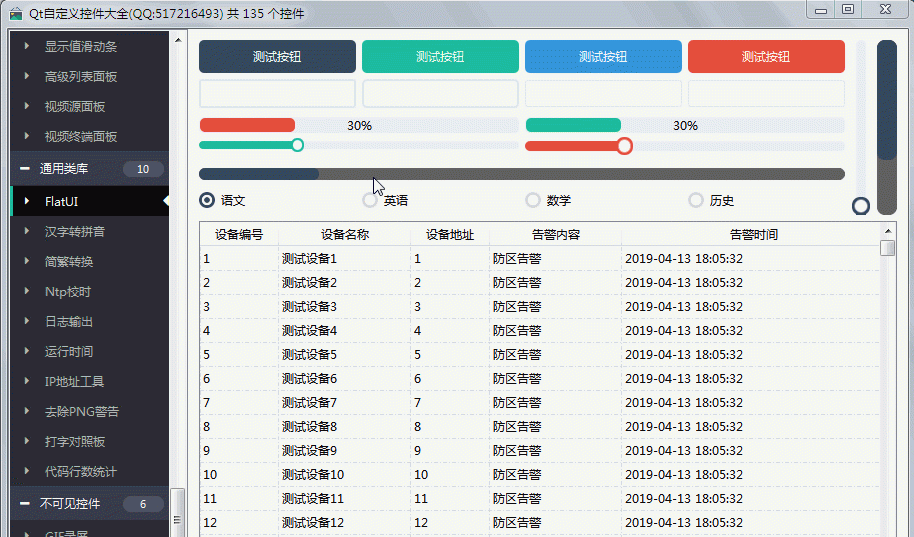Open the 打字对照板 sidebar entry

point(90,441)
